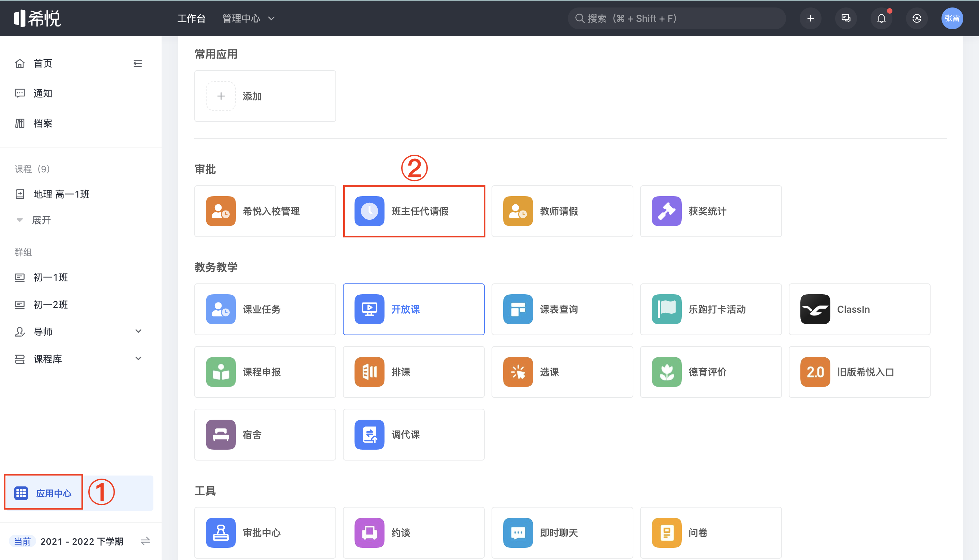This screenshot has height=560, width=979.
Task: Open the 获奖统计 gavel icon
Action: (x=666, y=211)
